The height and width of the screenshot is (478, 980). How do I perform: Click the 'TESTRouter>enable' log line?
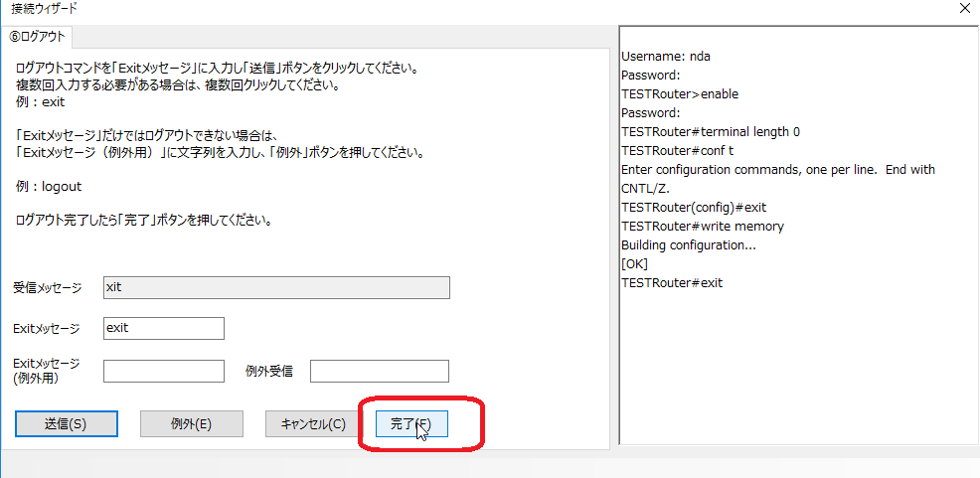click(x=680, y=94)
